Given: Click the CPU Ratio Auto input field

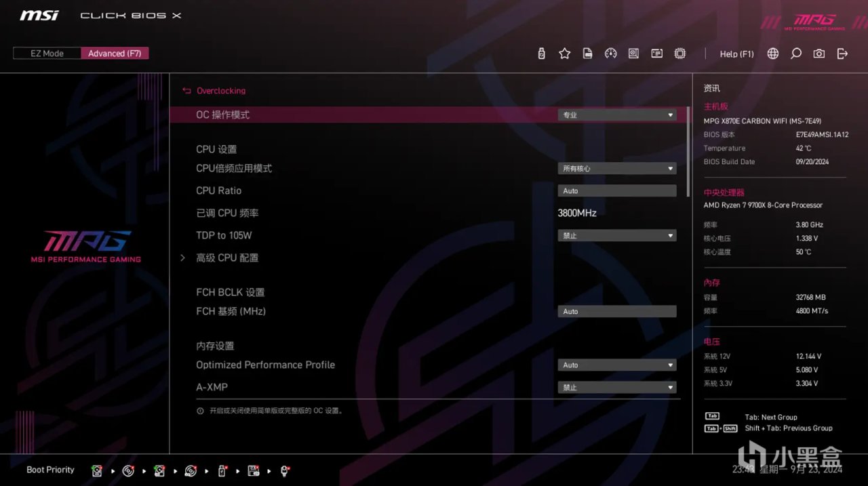Looking at the screenshot, I should click(617, 191).
